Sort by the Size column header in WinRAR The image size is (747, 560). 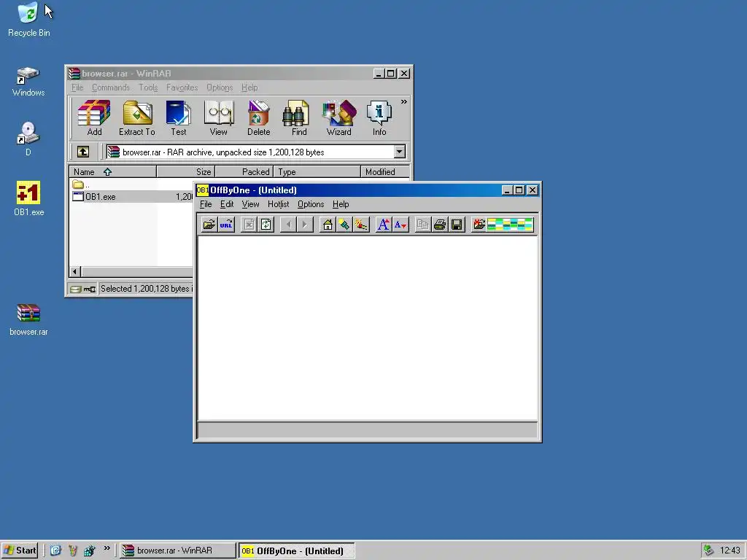(186, 172)
